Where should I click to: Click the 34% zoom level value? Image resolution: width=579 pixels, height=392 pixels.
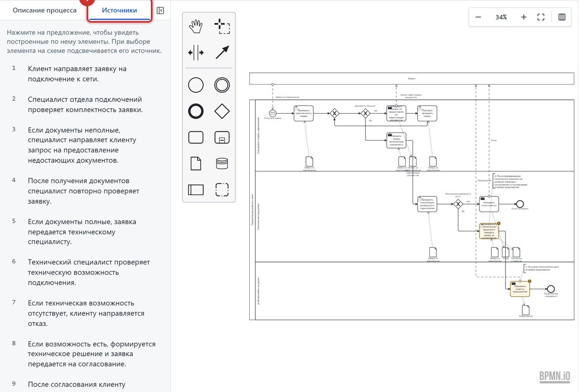[501, 17]
